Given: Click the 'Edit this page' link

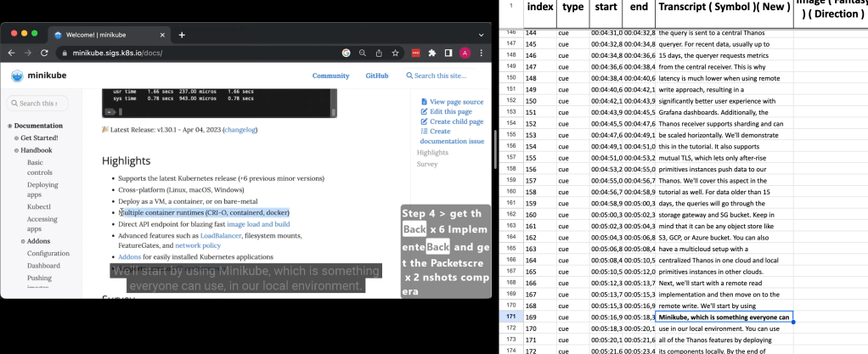Looking at the screenshot, I should pos(446,112).
